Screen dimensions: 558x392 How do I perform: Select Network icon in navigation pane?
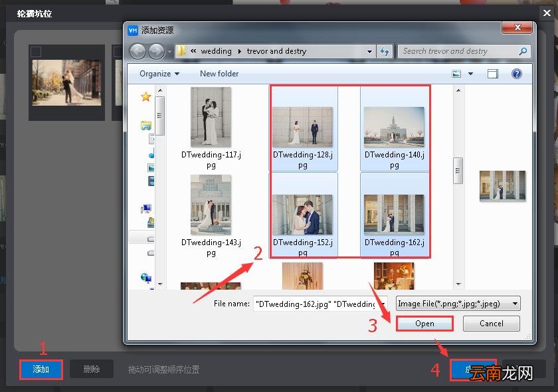point(146,278)
